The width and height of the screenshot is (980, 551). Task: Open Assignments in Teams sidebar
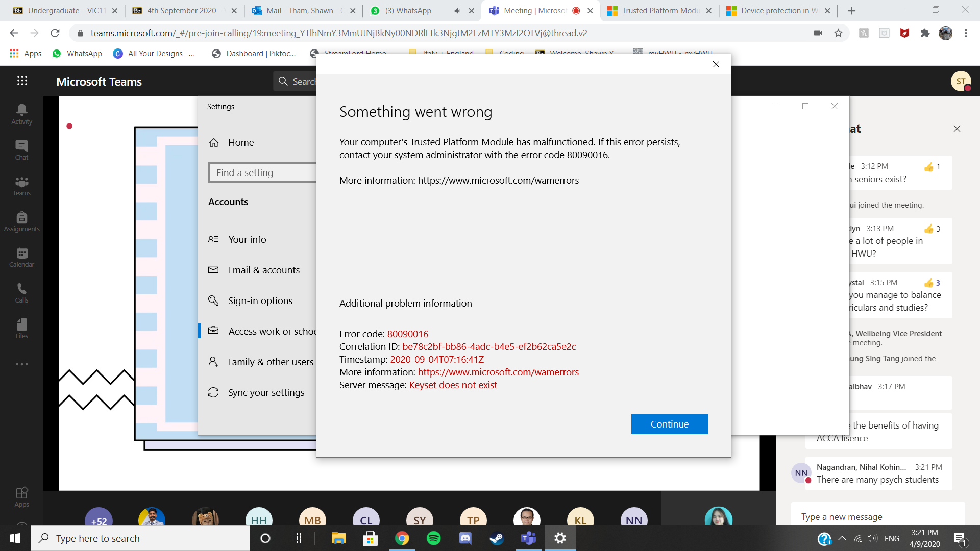pyautogui.click(x=21, y=221)
